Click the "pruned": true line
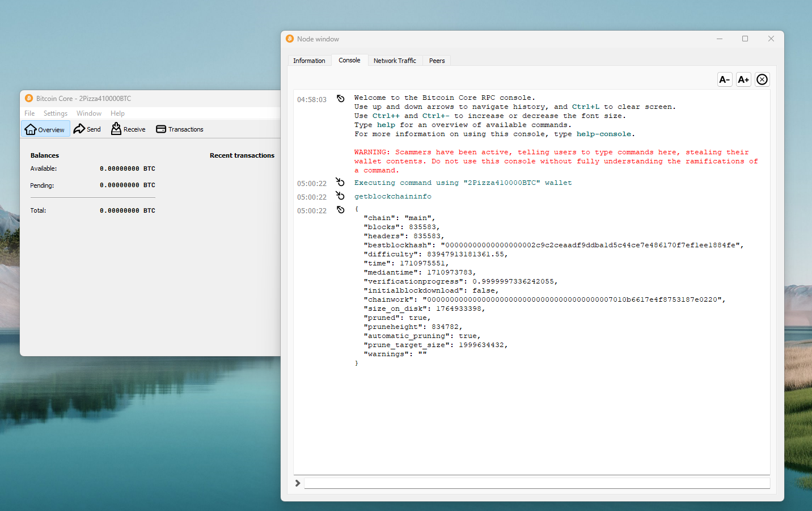The image size is (812, 511). pyautogui.click(x=397, y=318)
